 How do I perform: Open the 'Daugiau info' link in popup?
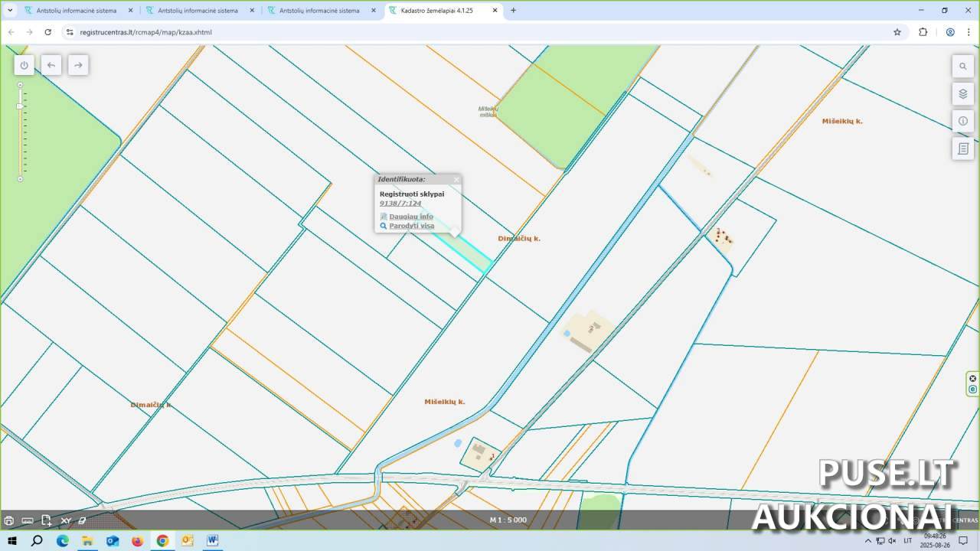(x=410, y=217)
